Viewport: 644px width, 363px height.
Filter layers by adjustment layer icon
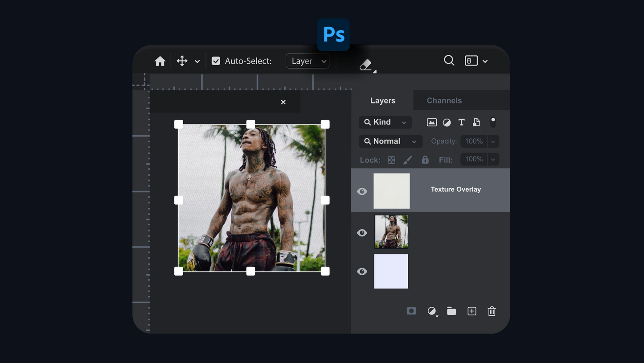tap(447, 122)
